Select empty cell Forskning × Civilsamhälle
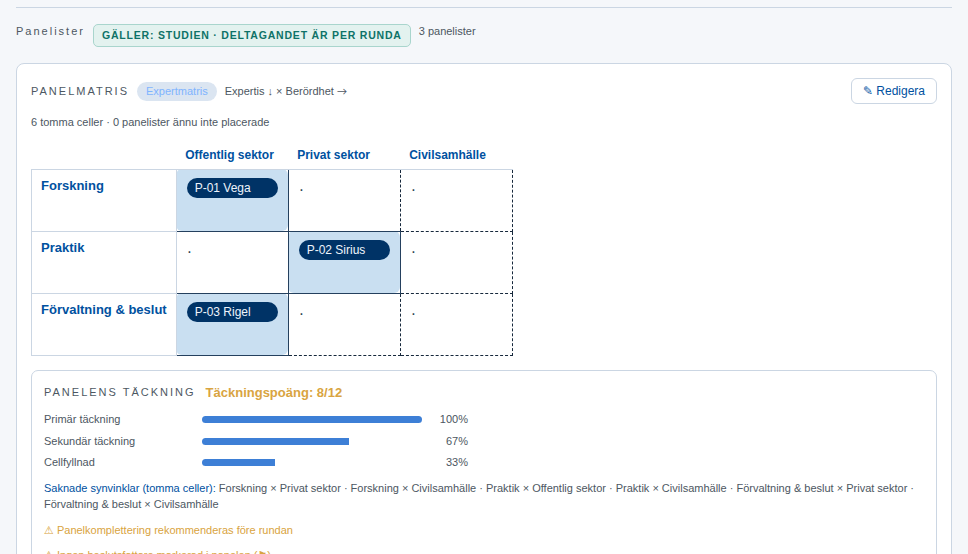The width and height of the screenshot is (968, 554). tap(457, 201)
